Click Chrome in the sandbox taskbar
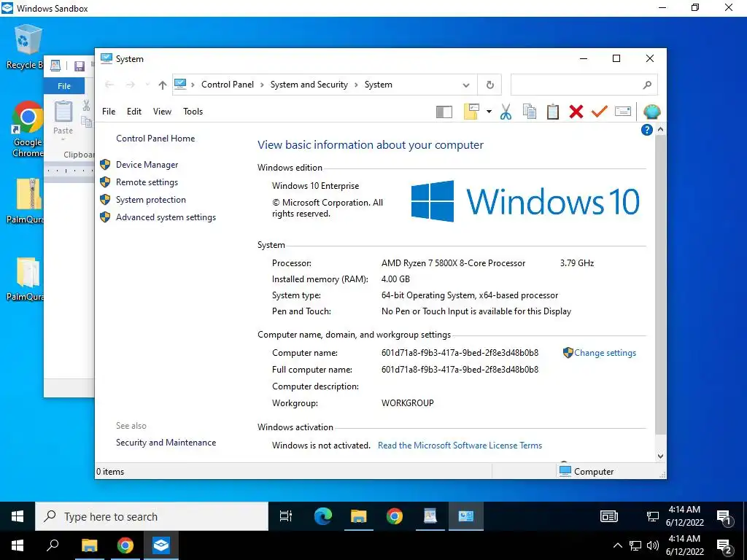This screenshot has height=560, width=747. tap(394, 517)
